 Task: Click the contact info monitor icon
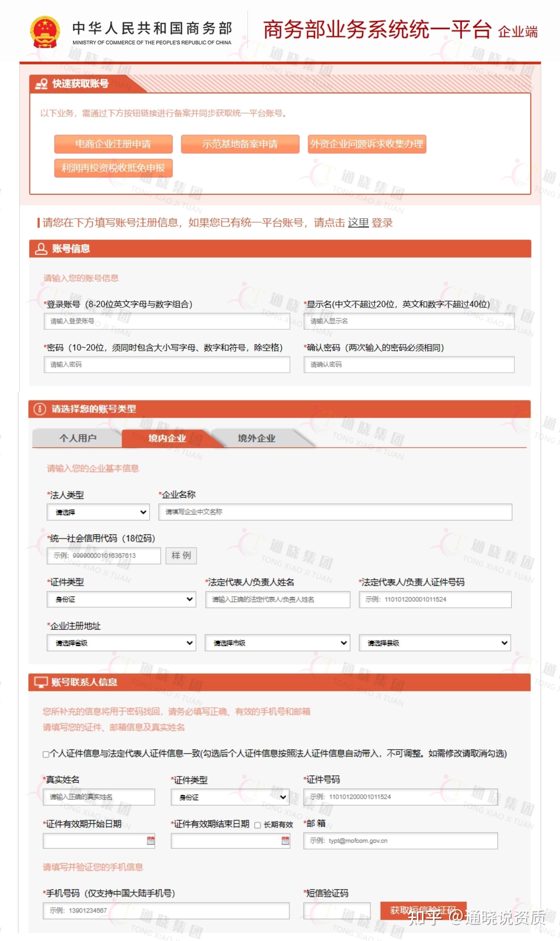(x=41, y=682)
